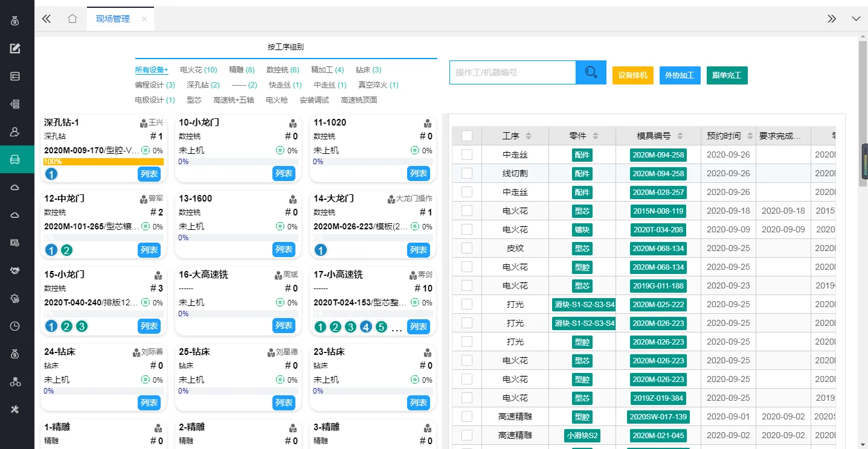Open 列表 button on 深孔钻-1 card

click(x=149, y=174)
